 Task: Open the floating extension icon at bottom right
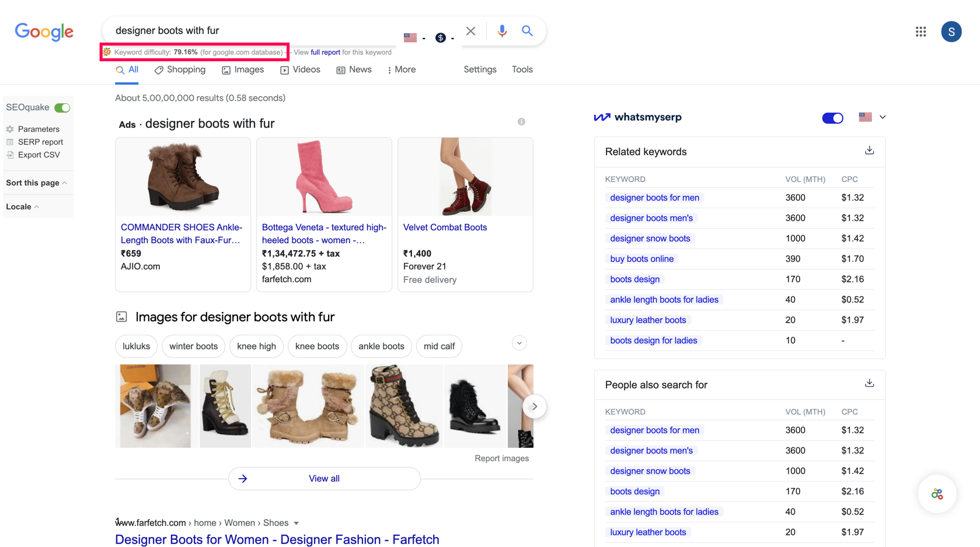pos(937,494)
